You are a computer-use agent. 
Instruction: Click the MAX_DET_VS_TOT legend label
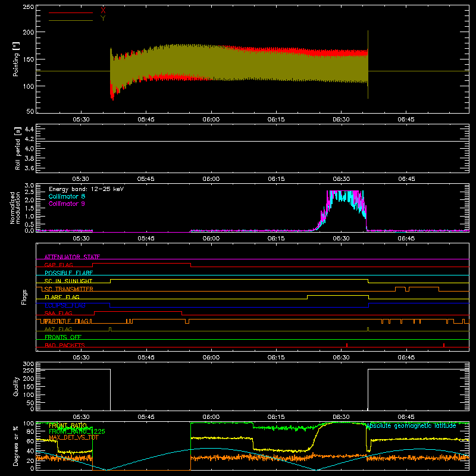(74, 437)
